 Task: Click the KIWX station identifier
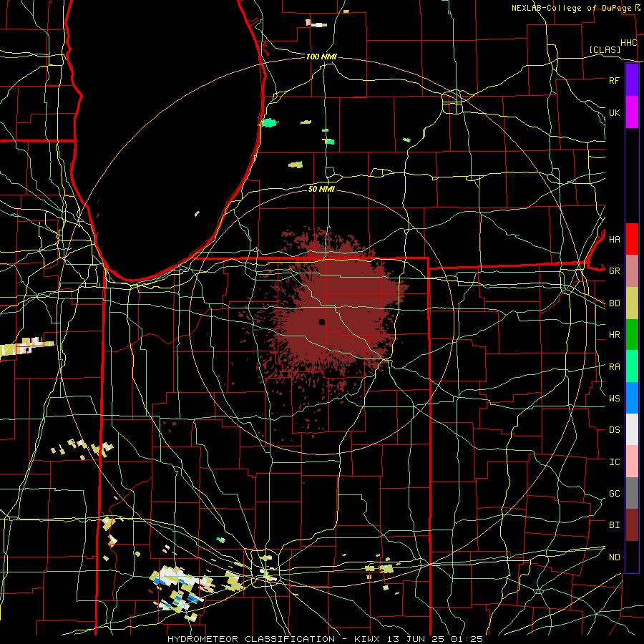(367, 639)
